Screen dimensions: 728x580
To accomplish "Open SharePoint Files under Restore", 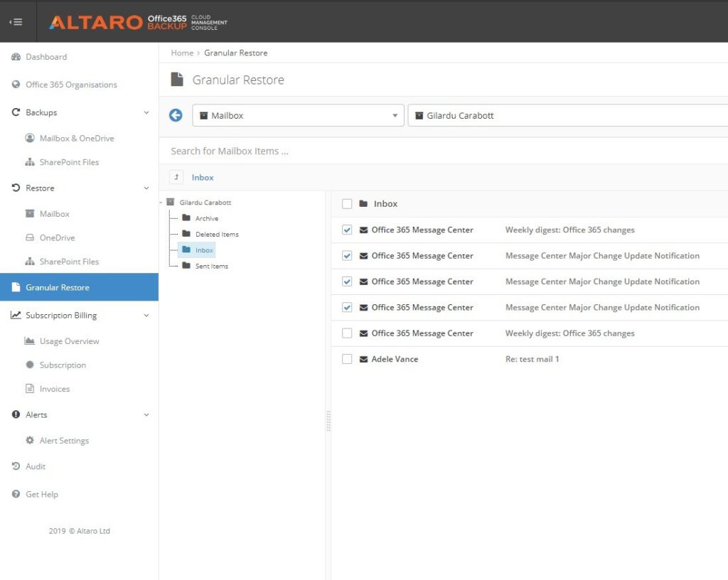I will coord(69,262).
